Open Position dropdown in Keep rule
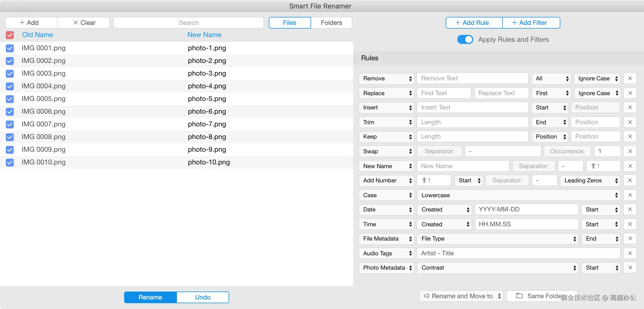 click(550, 137)
